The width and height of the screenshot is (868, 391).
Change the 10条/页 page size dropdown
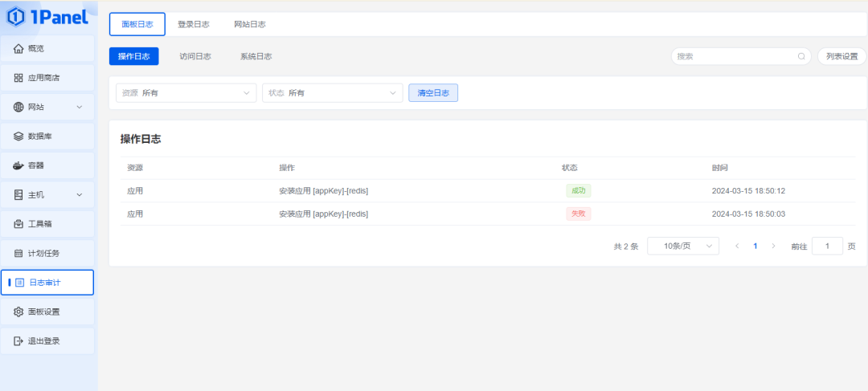pos(682,246)
